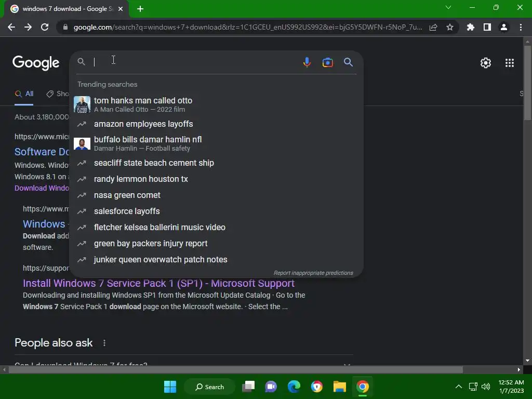Open network status tray icon
This screenshot has height=399, width=532.
click(473, 387)
